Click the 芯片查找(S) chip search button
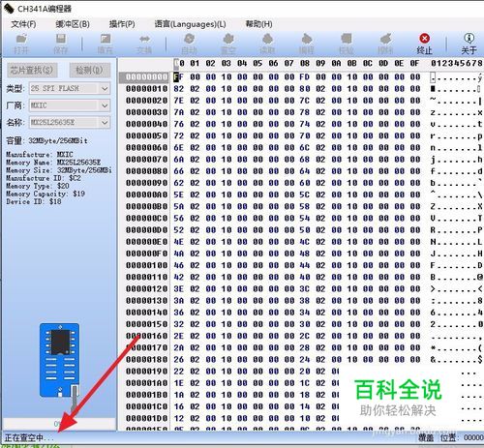This screenshot has width=484, height=448. (32, 70)
